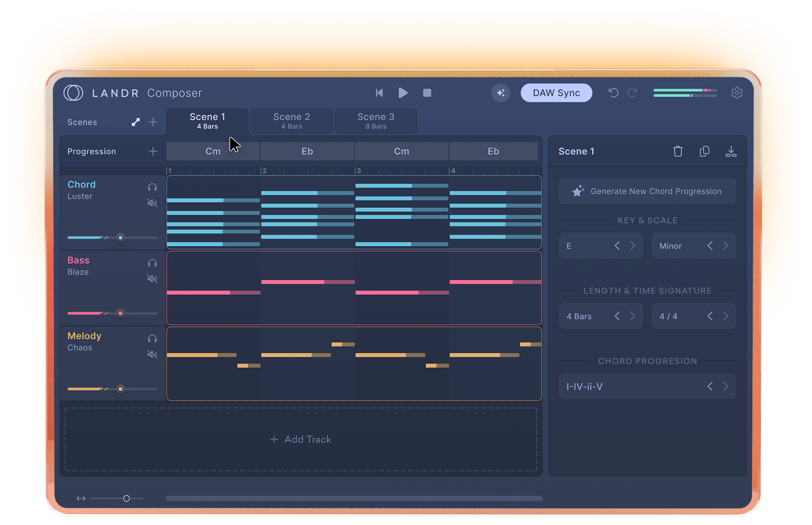Export Scene 1 with download icon
The image size is (812, 525).
[731, 151]
